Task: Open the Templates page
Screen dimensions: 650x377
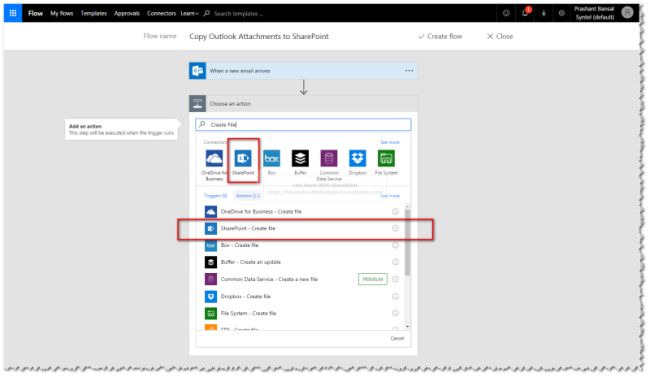Action: (x=94, y=13)
